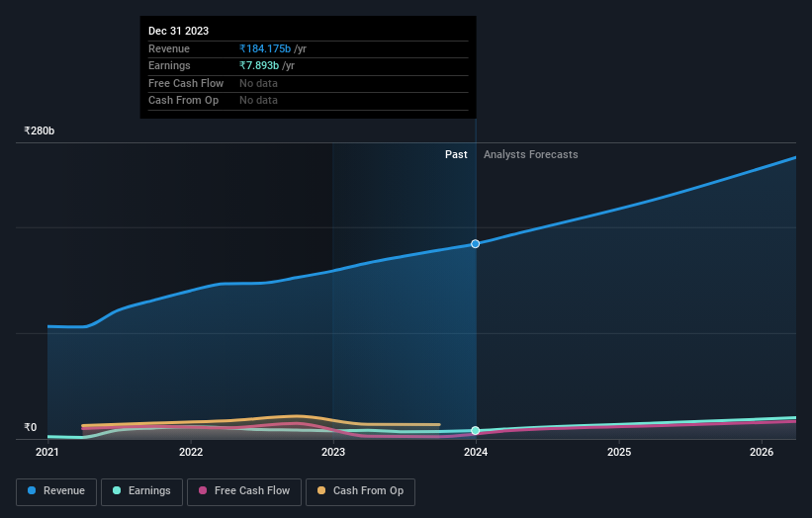
Task: Toggle the Revenue legend button
Action: pyautogui.click(x=56, y=491)
